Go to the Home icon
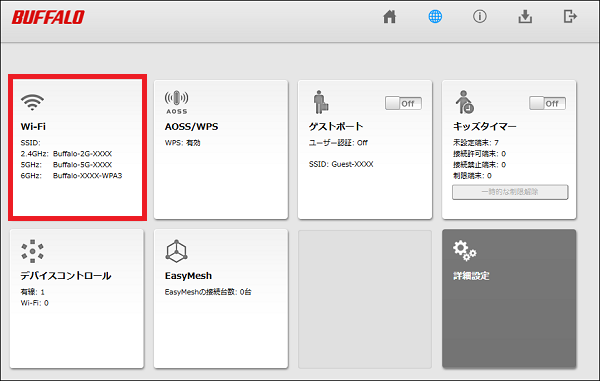 click(390, 17)
